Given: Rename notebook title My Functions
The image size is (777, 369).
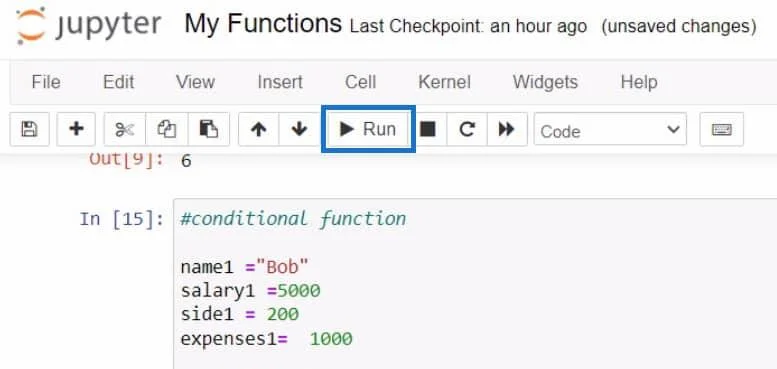Looking at the screenshot, I should (x=263, y=24).
